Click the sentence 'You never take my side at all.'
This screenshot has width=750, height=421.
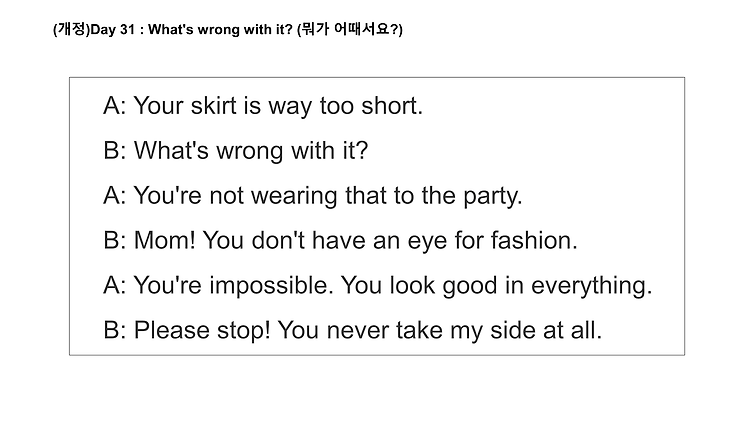tap(440, 331)
